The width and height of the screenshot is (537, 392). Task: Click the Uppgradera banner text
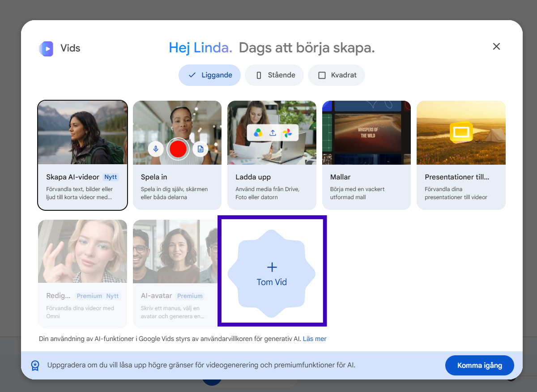pos(201,365)
